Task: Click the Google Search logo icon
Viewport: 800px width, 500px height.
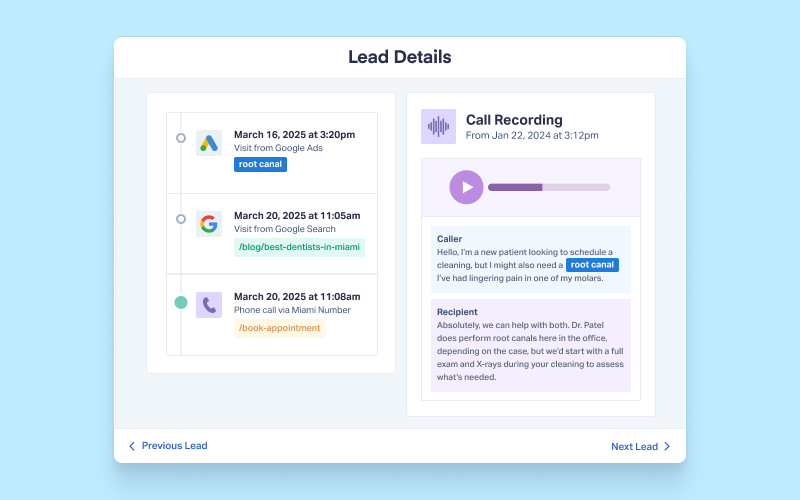Action: point(209,224)
